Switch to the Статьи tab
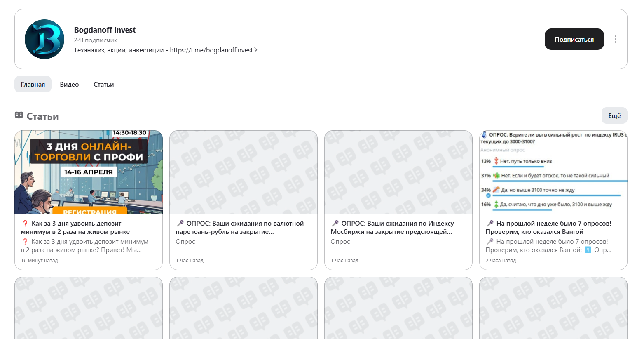The image size is (644, 339). [104, 84]
